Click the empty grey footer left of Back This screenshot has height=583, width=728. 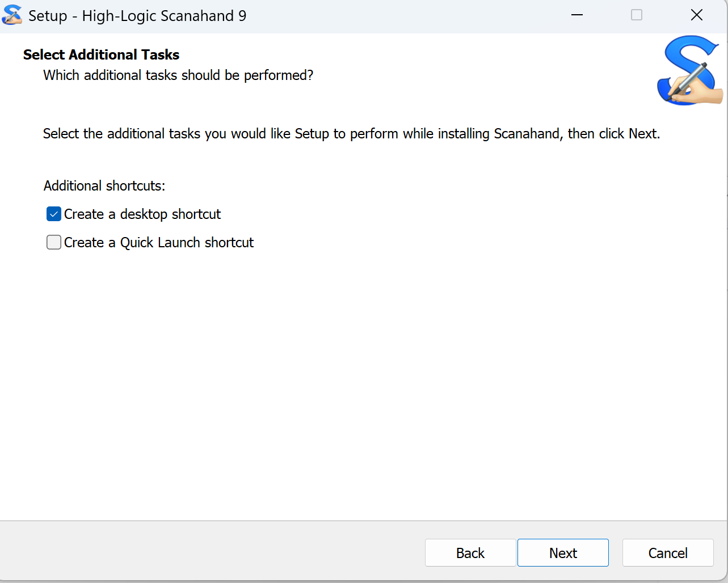210,552
